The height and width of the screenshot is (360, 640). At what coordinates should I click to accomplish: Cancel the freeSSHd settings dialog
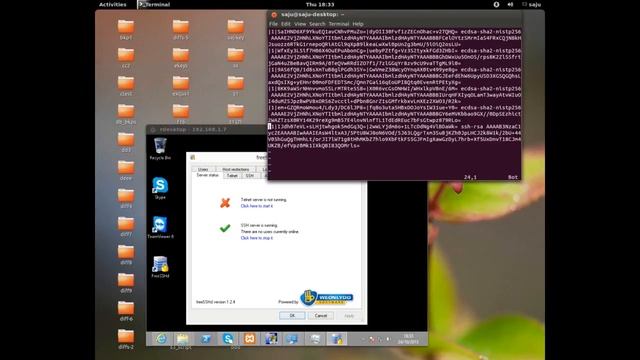(x=321, y=316)
